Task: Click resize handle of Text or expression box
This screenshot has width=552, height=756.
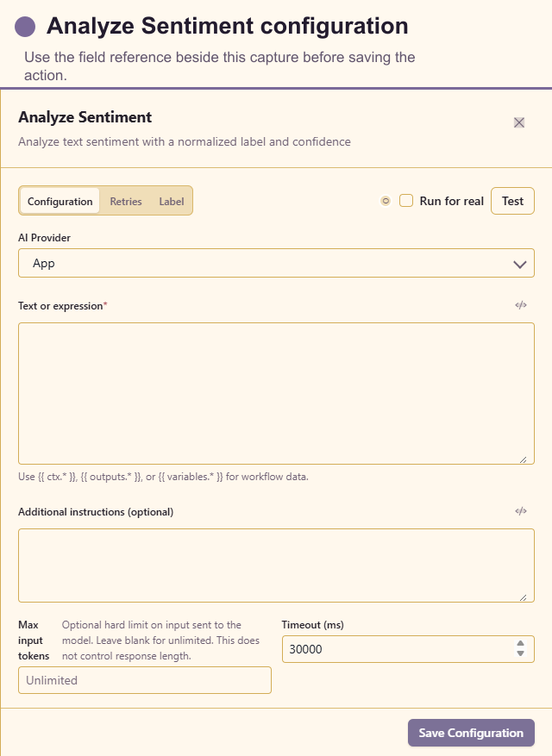Action: [523, 459]
